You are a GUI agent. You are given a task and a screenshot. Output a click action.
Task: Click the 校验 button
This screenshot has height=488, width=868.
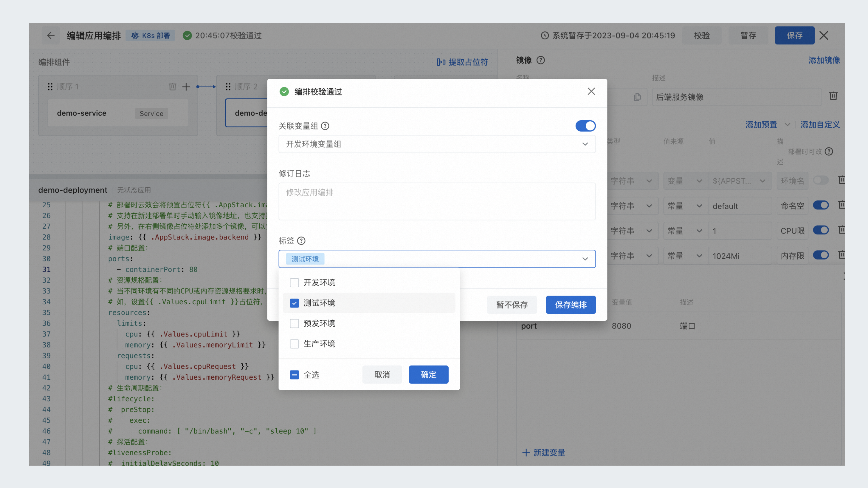pyautogui.click(x=702, y=35)
